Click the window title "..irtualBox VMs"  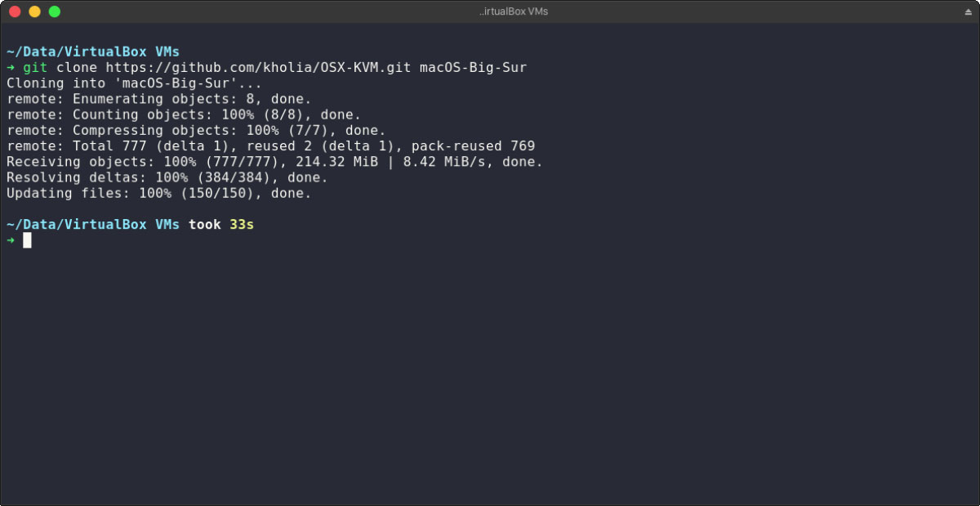click(514, 11)
